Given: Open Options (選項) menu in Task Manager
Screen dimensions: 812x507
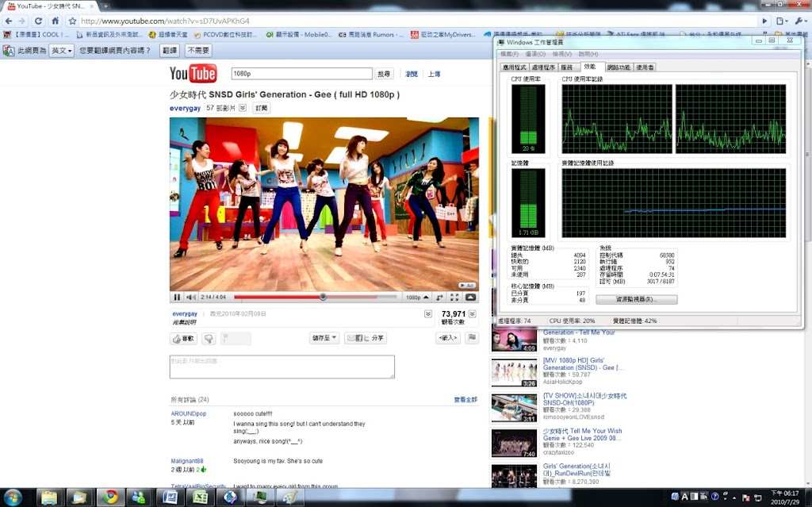Looking at the screenshot, I should point(535,54).
